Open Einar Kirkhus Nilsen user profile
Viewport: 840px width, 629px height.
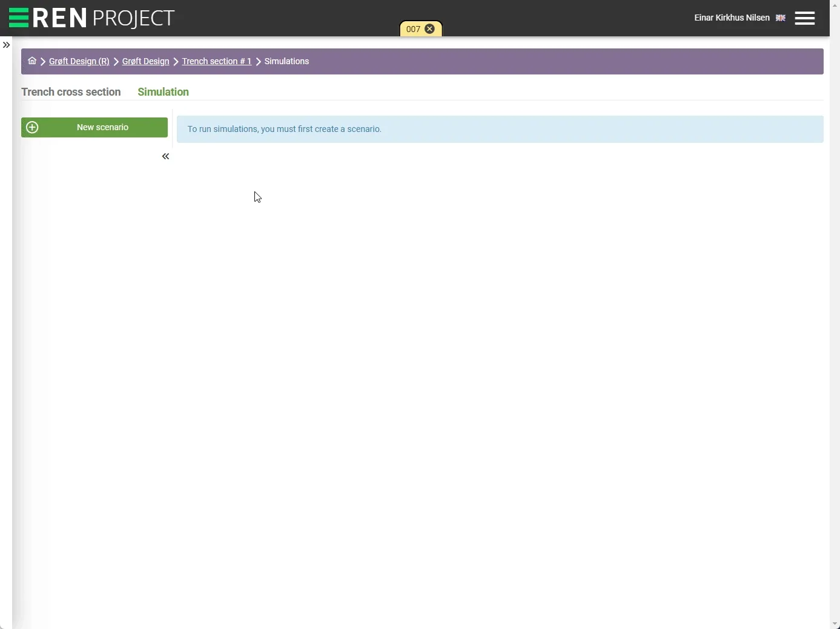coord(732,18)
